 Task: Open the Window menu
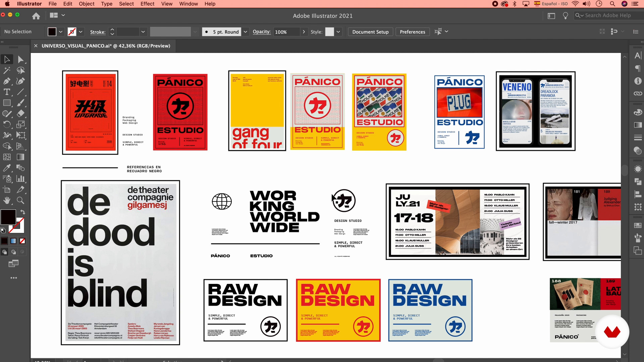click(x=189, y=4)
